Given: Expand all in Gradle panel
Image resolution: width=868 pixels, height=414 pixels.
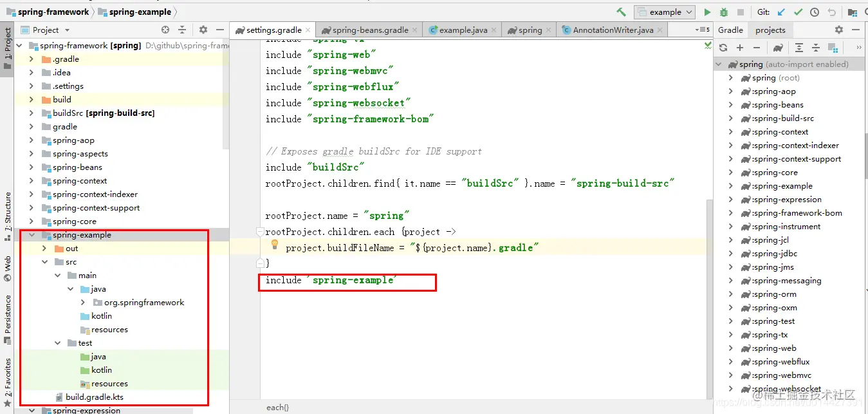Looking at the screenshot, I should (799, 48).
